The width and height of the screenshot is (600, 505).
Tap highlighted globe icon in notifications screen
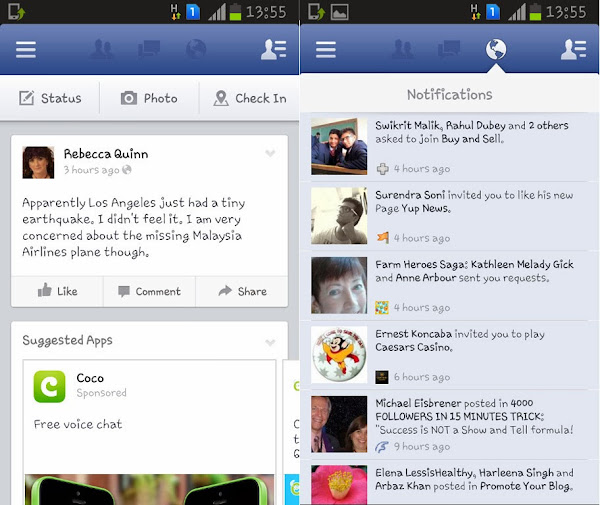pos(496,49)
